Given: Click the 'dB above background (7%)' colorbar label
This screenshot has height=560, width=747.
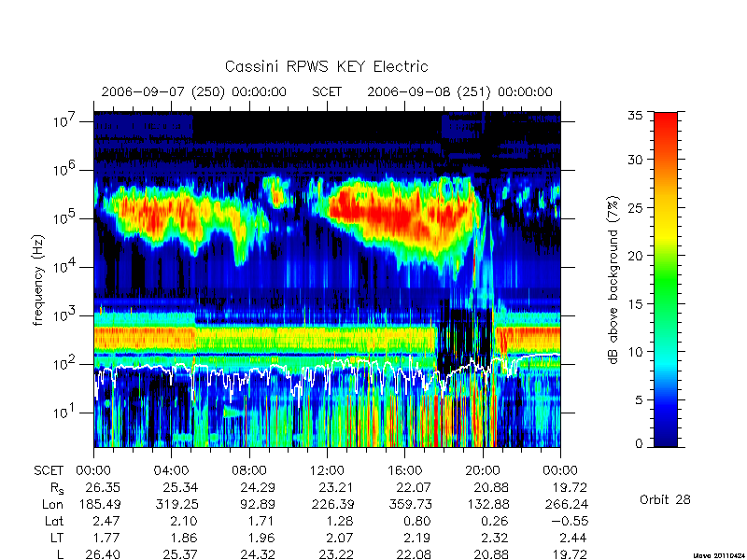Looking at the screenshot, I should 613,280.
